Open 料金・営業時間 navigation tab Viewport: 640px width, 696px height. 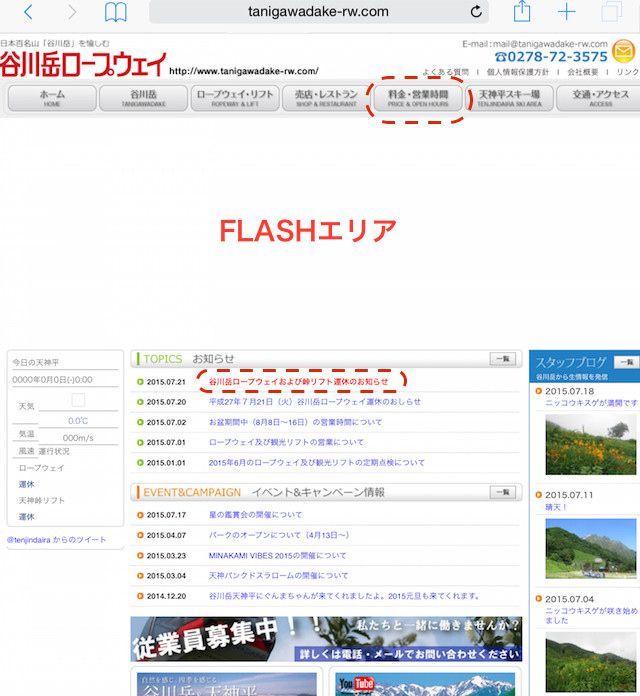(x=417, y=98)
